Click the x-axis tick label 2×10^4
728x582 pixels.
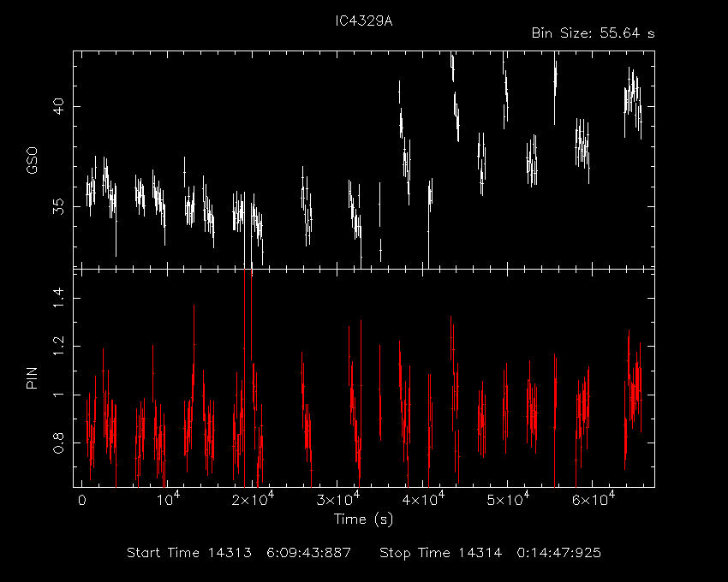(x=253, y=499)
